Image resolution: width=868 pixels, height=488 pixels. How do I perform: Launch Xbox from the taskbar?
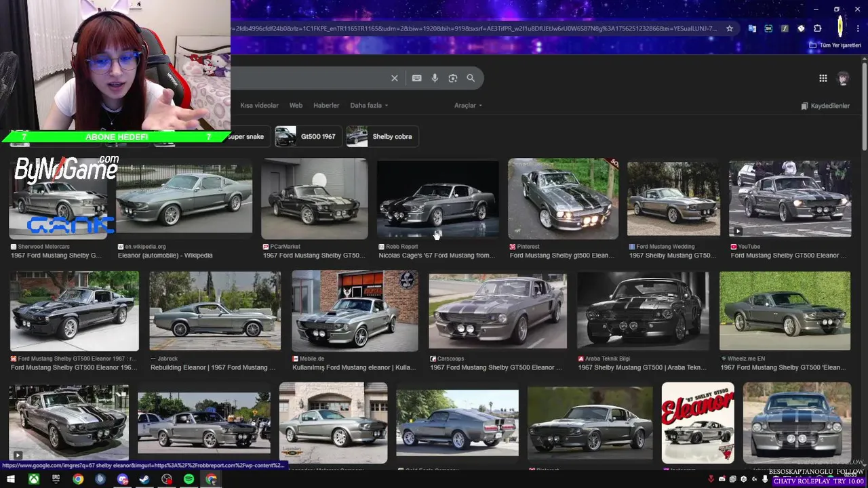click(x=33, y=479)
